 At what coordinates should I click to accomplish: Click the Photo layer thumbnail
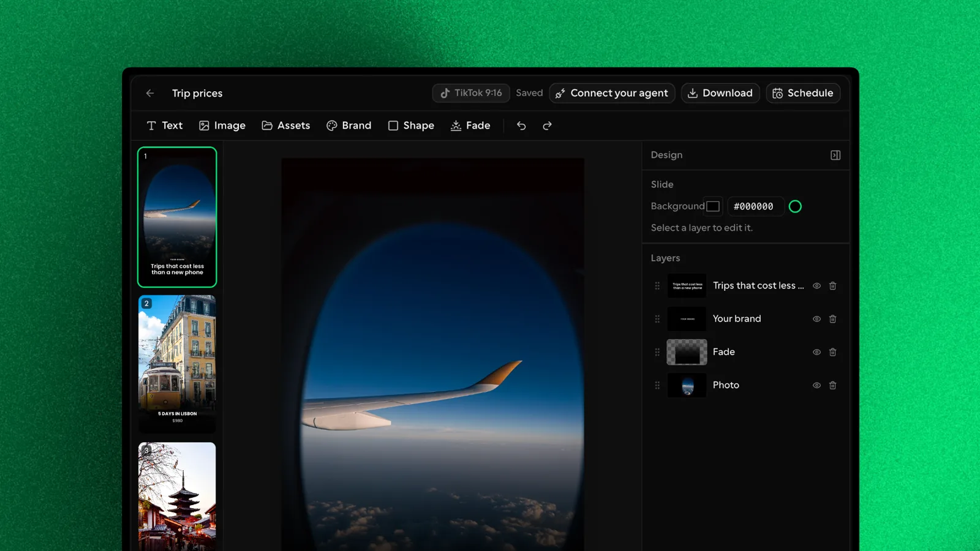pos(687,385)
